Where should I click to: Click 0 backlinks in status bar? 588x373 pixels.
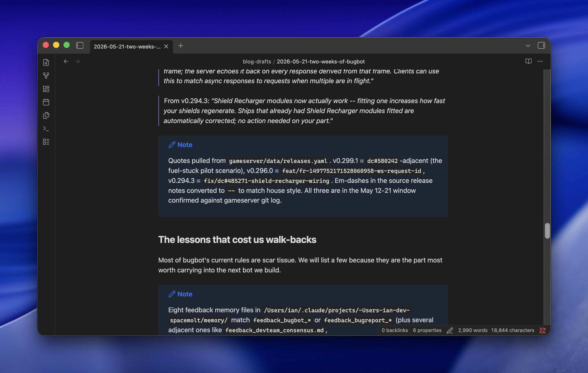click(x=395, y=330)
